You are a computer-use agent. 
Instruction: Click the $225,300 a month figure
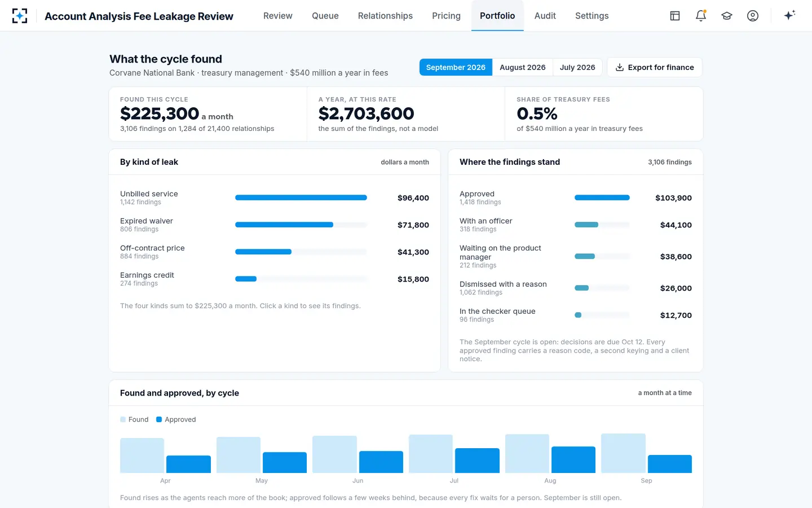[x=176, y=113]
